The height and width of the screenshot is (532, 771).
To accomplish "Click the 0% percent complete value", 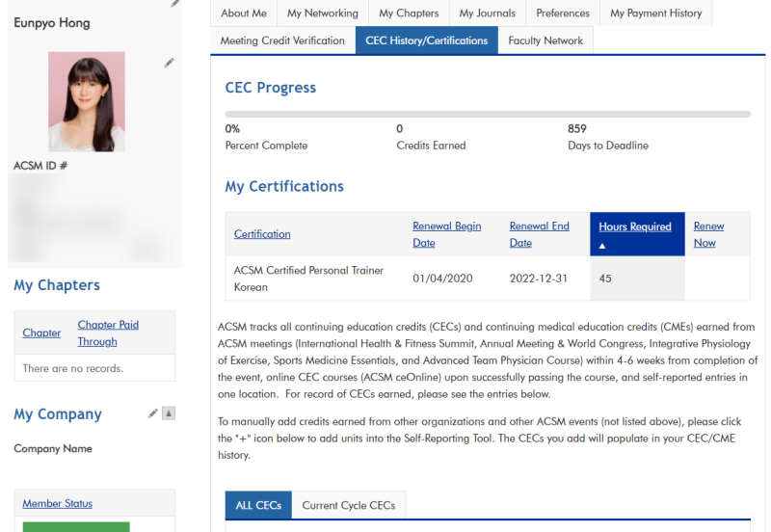I will point(232,129).
